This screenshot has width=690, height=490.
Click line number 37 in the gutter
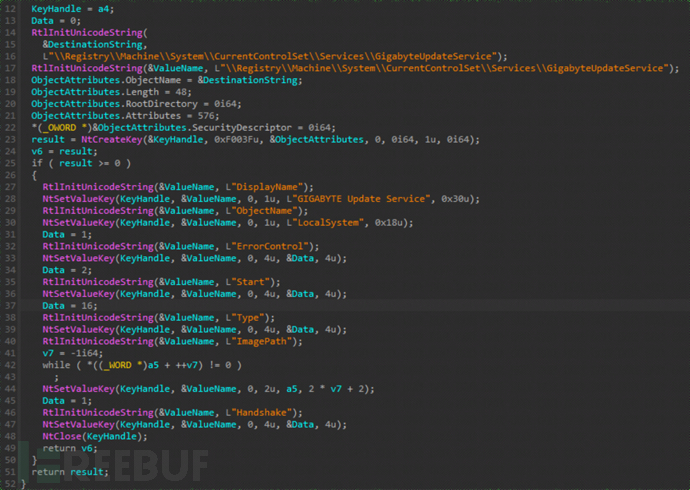[x=10, y=306]
